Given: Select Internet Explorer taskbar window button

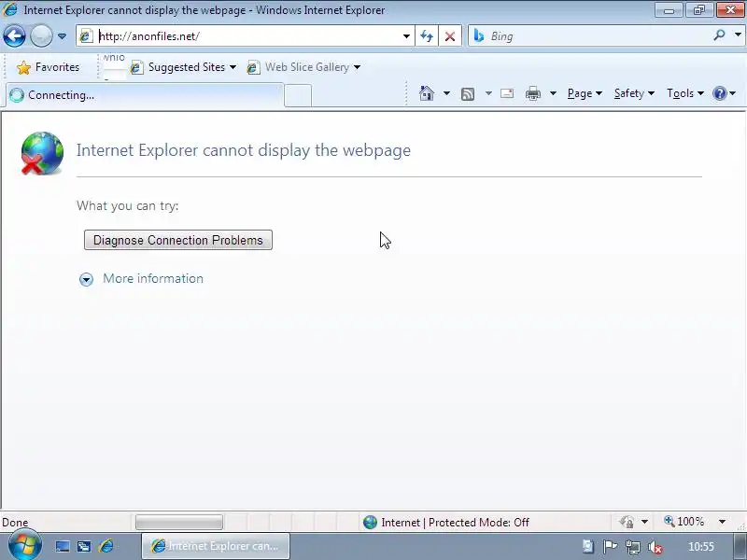Looking at the screenshot, I should point(216,546).
